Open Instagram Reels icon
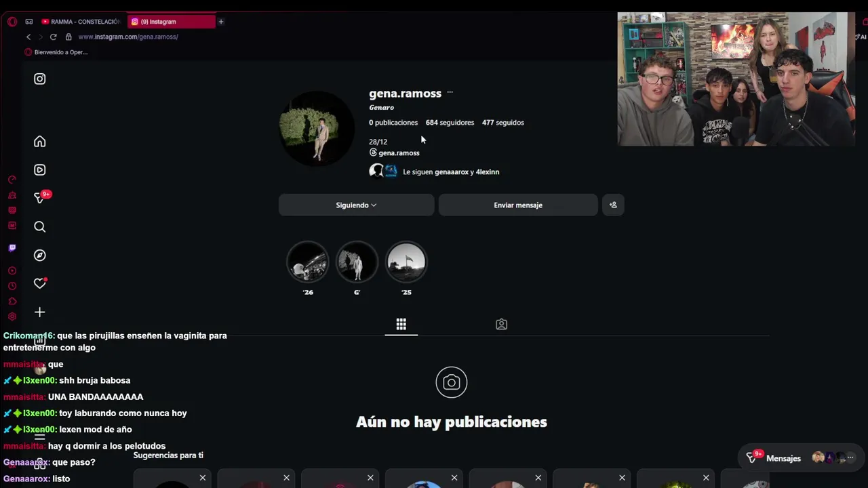Screen dimensions: 868x488 click(40, 170)
